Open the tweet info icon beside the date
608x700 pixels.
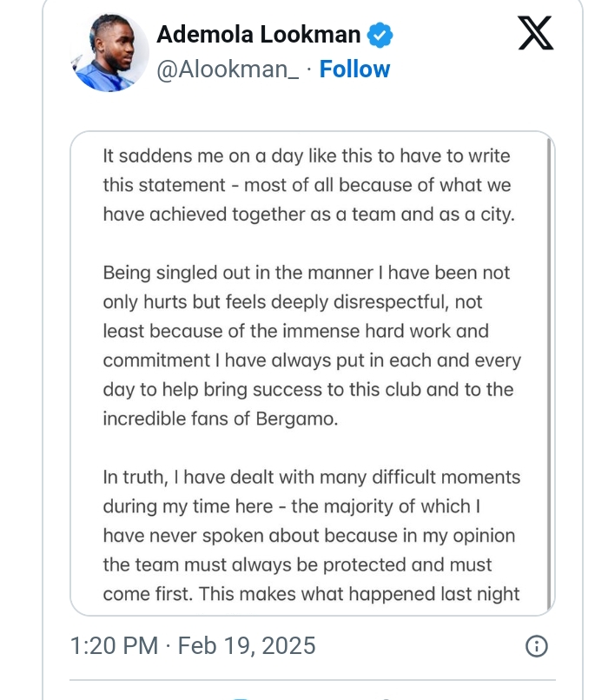[538, 646]
